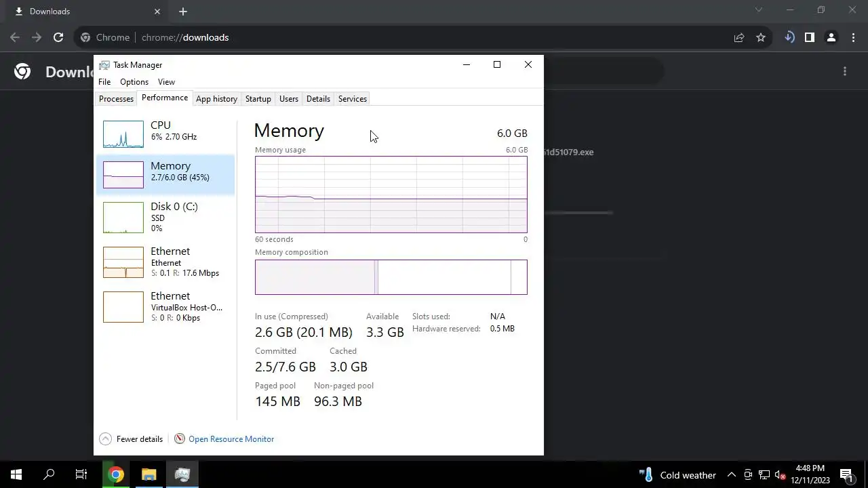
Task: Click the network icon in system tray
Action: click(764, 474)
